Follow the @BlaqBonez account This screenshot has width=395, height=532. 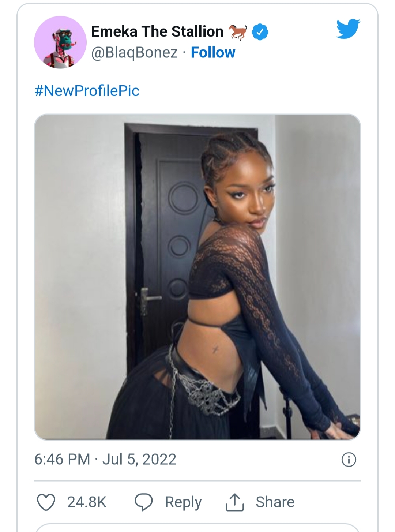pos(213,53)
